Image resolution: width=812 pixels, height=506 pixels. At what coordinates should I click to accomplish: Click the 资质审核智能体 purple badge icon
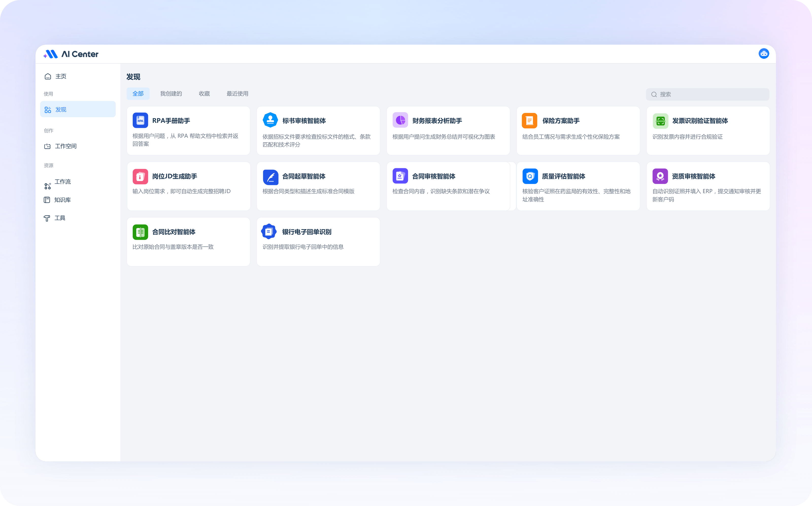click(x=660, y=176)
